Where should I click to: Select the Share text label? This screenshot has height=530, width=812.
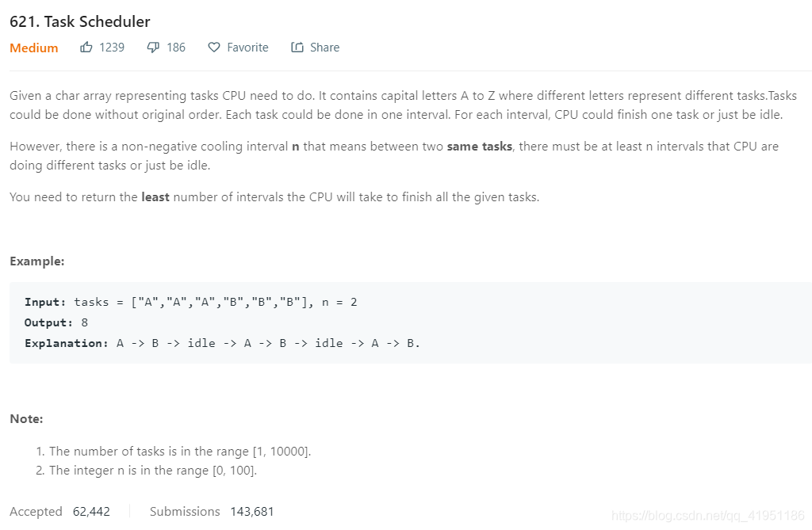(x=324, y=48)
